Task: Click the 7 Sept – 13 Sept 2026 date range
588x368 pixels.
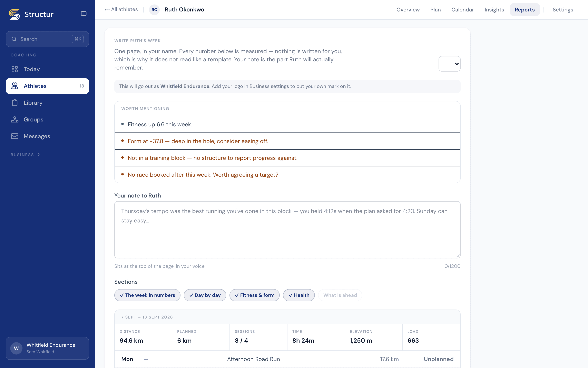Action: (x=147, y=317)
